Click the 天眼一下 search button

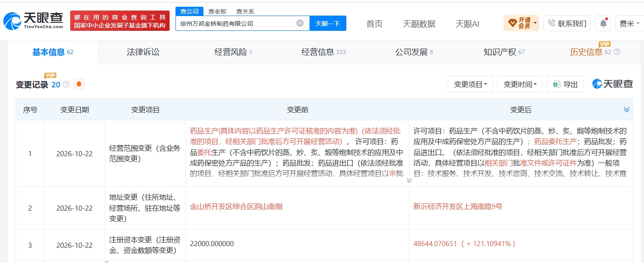click(x=328, y=23)
